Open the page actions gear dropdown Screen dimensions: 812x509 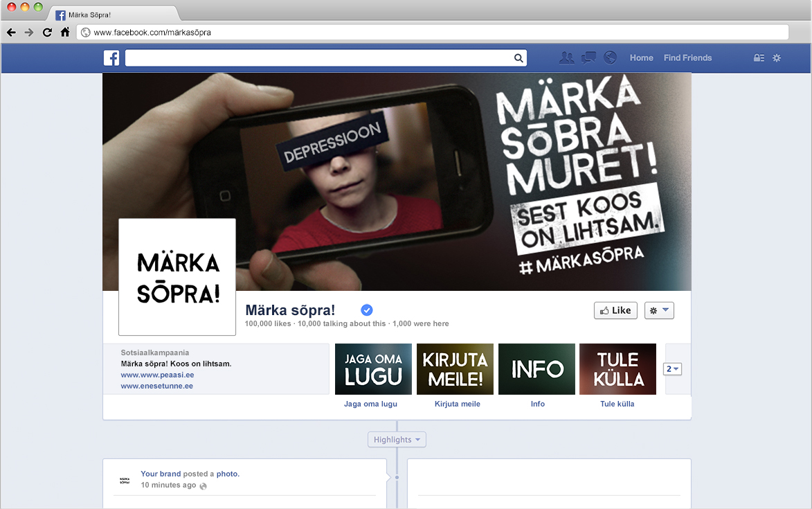pos(658,310)
